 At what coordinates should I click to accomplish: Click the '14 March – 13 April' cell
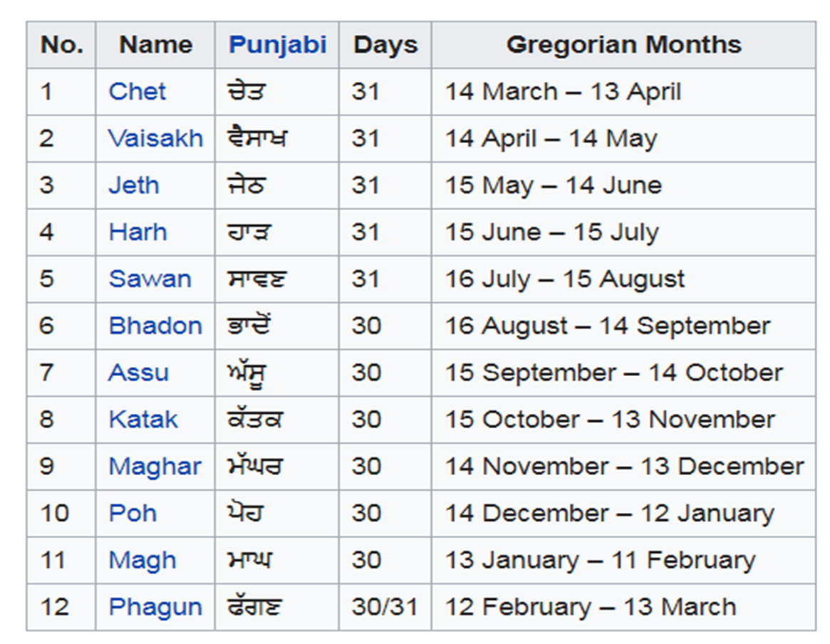tap(563, 92)
